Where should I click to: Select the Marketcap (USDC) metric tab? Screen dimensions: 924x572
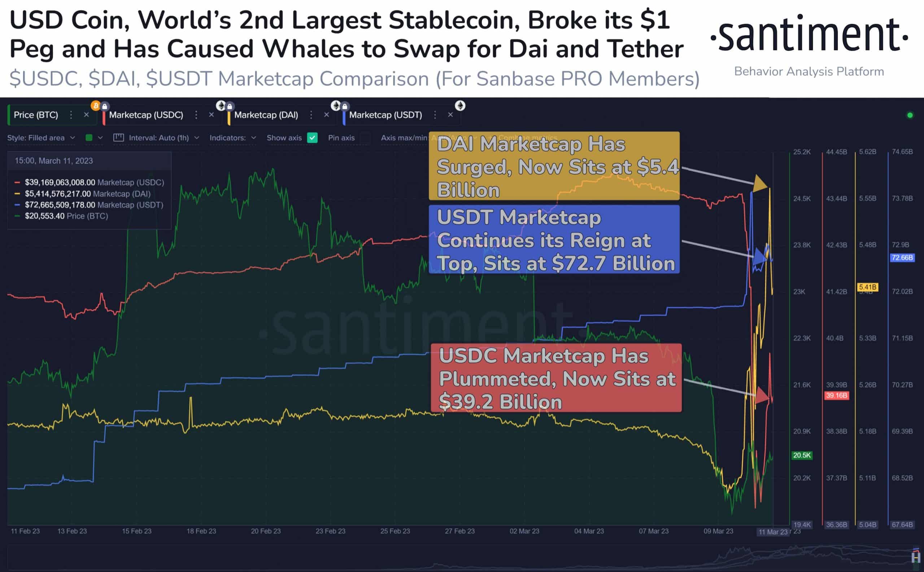point(146,115)
